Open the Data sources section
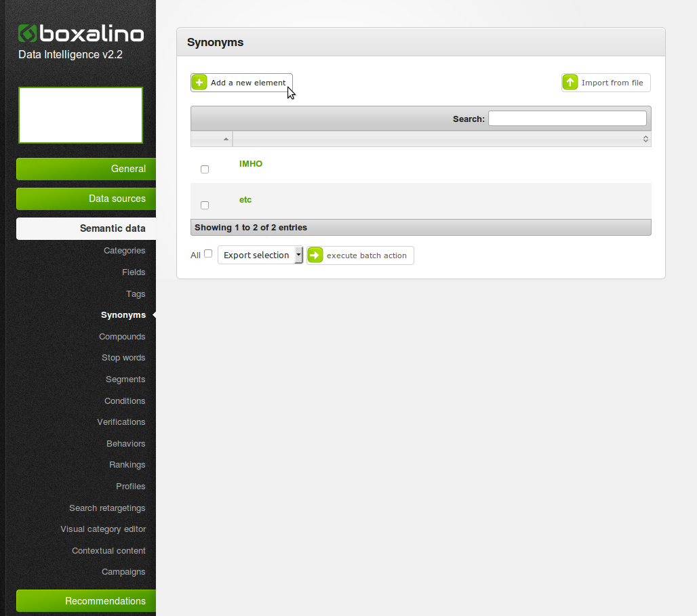 click(86, 199)
